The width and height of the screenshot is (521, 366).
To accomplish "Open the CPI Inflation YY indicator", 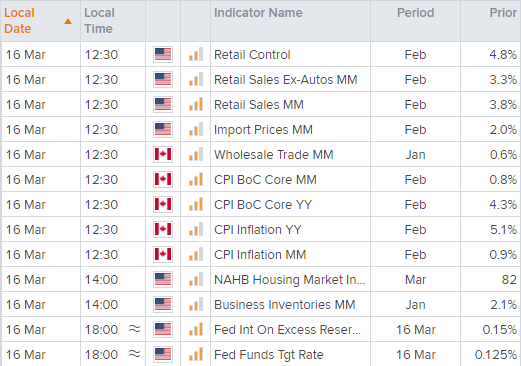I will pyautogui.click(x=258, y=230).
